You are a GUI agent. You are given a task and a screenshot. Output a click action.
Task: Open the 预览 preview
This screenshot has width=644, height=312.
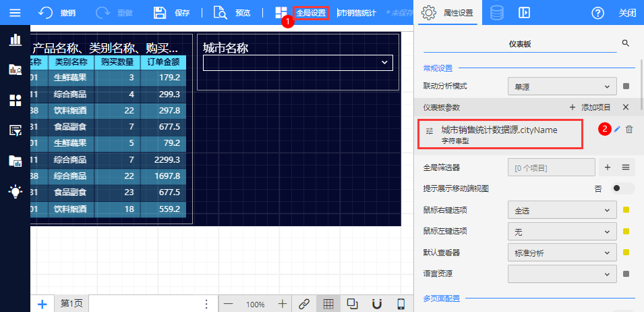[232, 13]
